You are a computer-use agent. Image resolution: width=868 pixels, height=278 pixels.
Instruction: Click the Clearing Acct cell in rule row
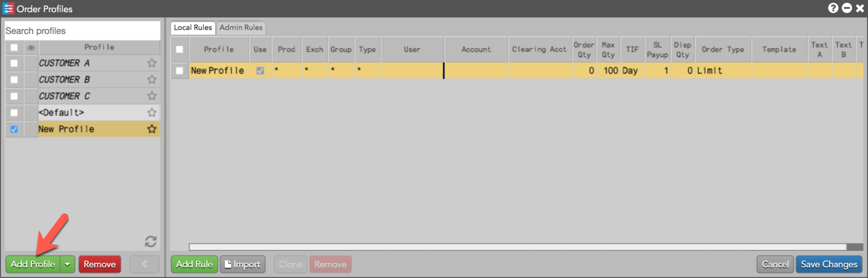click(539, 71)
